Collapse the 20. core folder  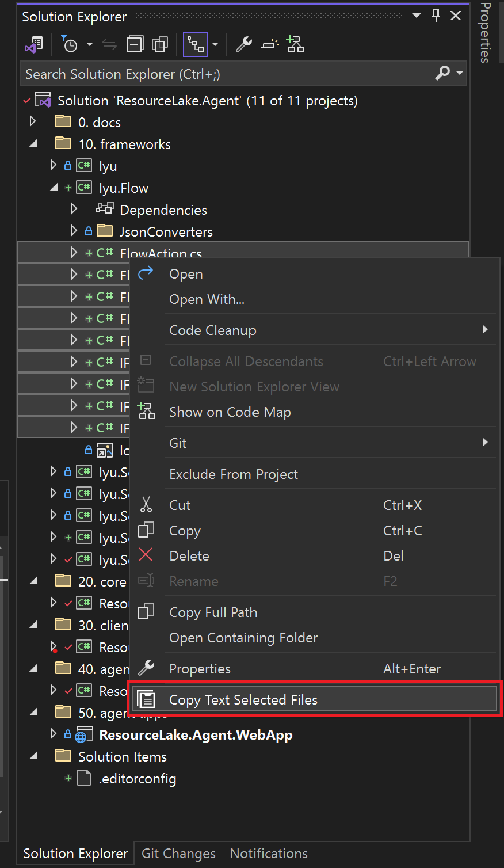(x=34, y=581)
